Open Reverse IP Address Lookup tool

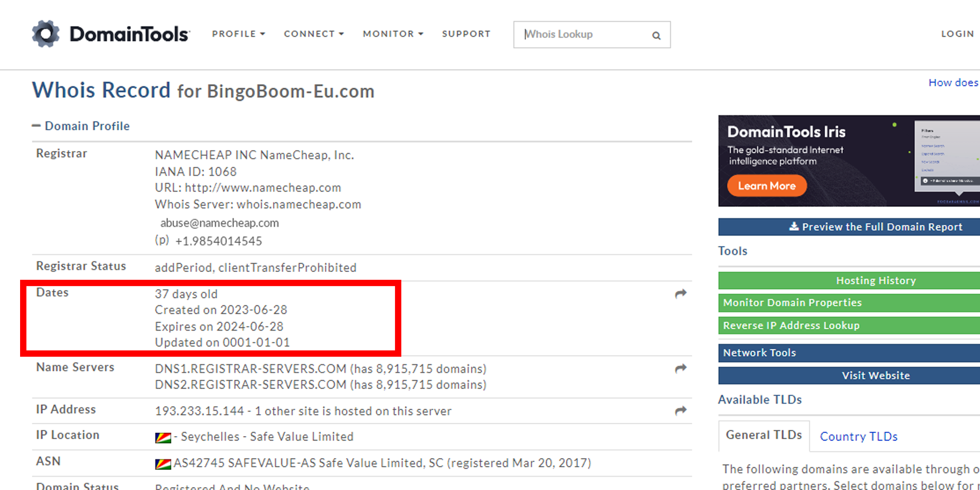(849, 325)
